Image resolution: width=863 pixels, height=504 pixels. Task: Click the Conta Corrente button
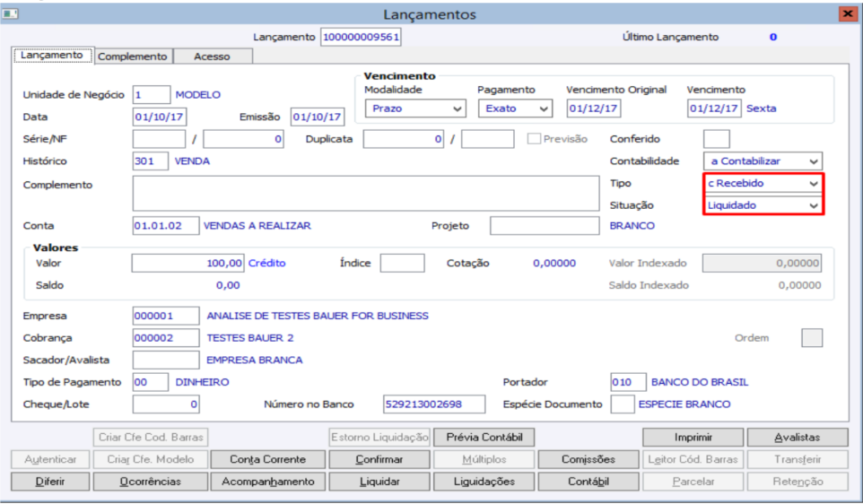point(268,459)
